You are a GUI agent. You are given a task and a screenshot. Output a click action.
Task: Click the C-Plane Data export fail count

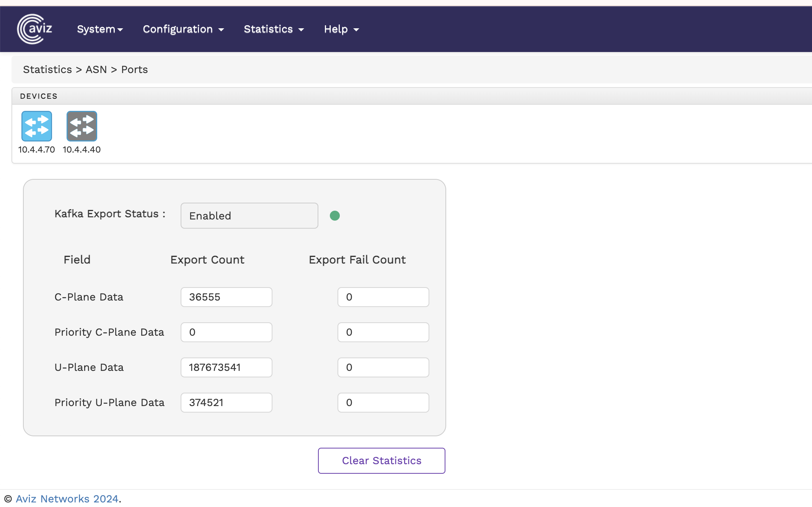point(383,297)
